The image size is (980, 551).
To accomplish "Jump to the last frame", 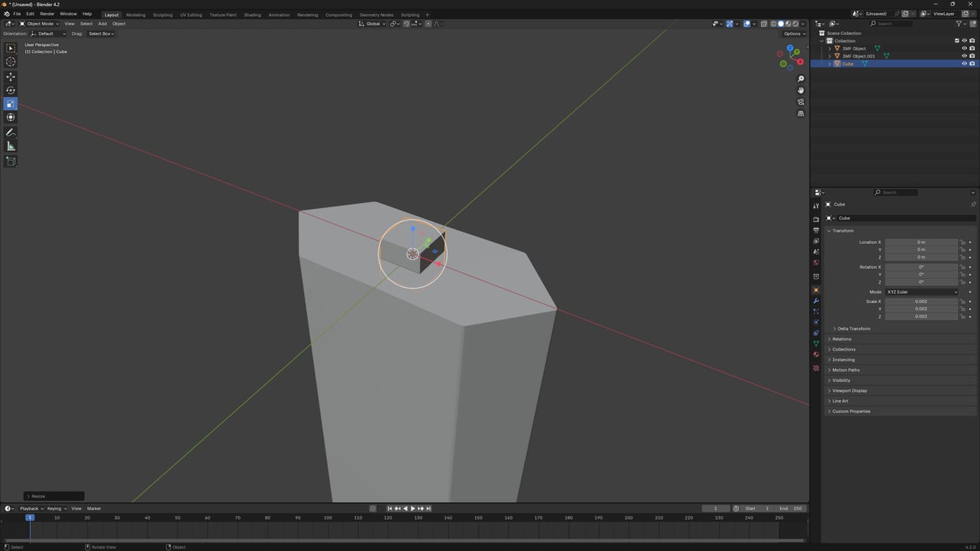I will pos(428,508).
